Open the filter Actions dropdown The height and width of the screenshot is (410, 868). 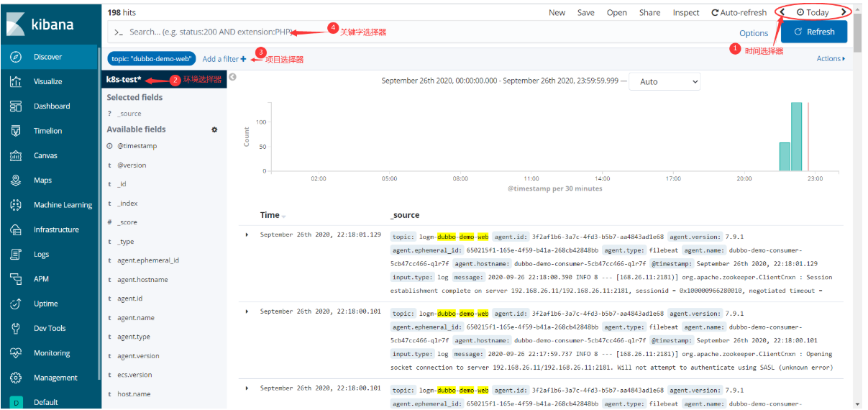pyautogui.click(x=831, y=59)
